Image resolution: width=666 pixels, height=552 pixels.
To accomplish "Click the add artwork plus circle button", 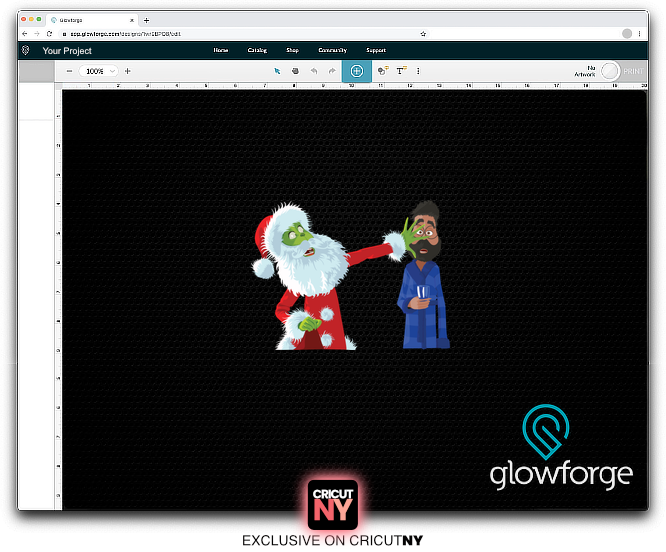I will [x=357, y=71].
